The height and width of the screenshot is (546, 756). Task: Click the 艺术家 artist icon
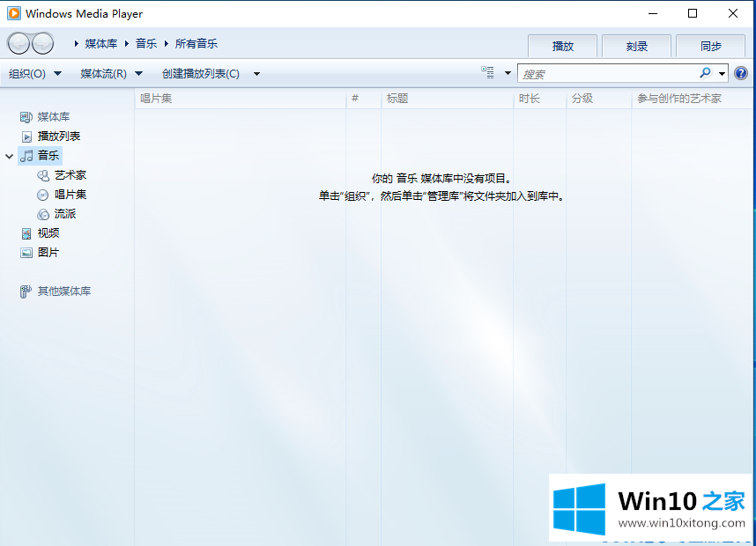[x=43, y=175]
